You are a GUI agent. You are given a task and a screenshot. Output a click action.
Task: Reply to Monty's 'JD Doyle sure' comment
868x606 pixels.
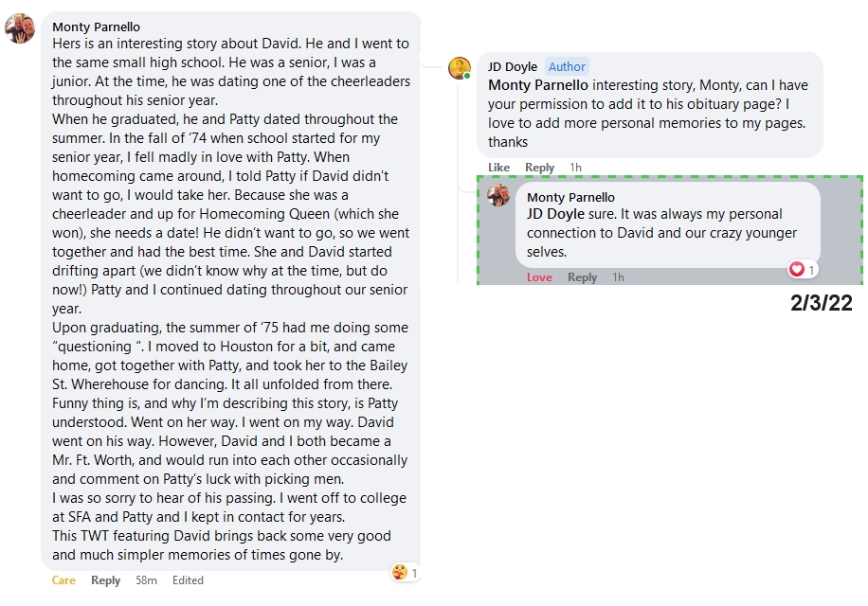pos(582,277)
